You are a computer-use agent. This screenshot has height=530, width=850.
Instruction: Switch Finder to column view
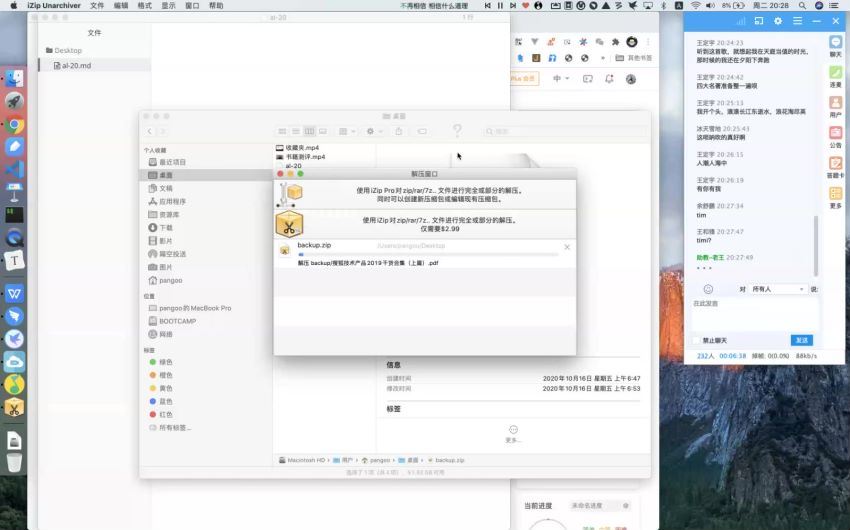click(309, 131)
